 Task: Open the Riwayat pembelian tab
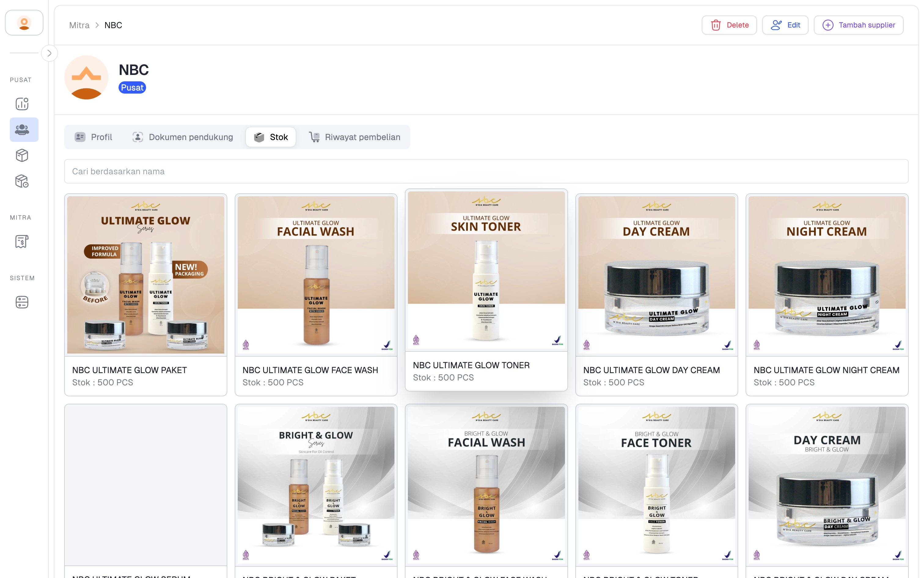click(x=355, y=137)
